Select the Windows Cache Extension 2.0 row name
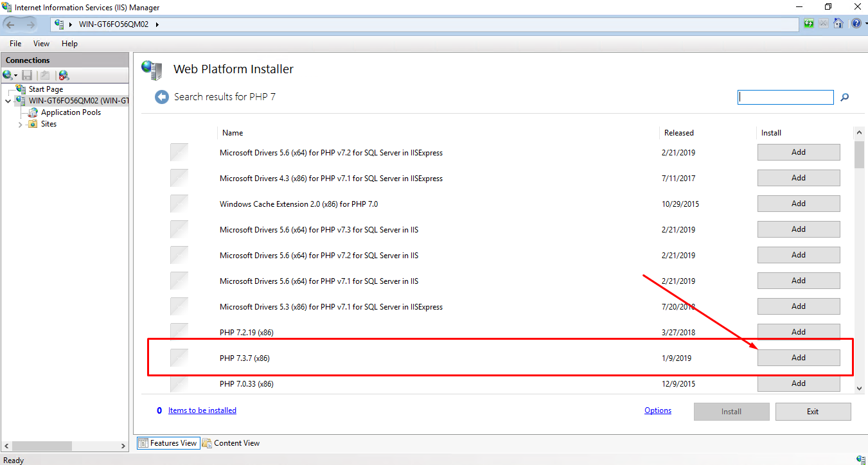The height and width of the screenshot is (465, 868). tap(299, 204)
